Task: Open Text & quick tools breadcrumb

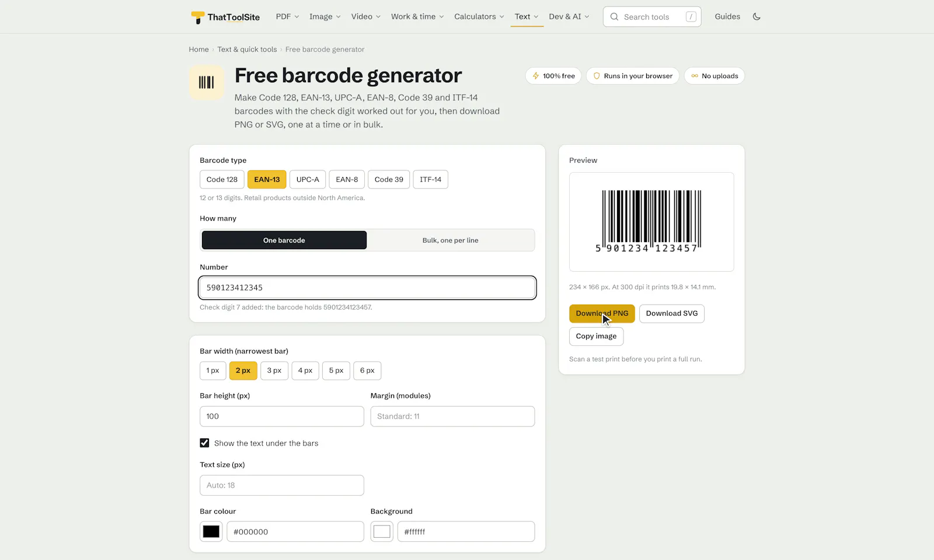Action: (x=247, y=50)
